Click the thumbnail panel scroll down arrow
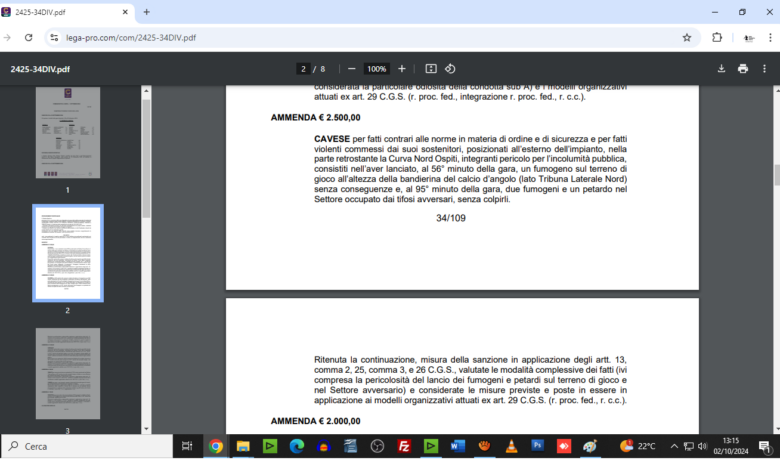Screen dimensions: 780x470 tap(146, 429)
